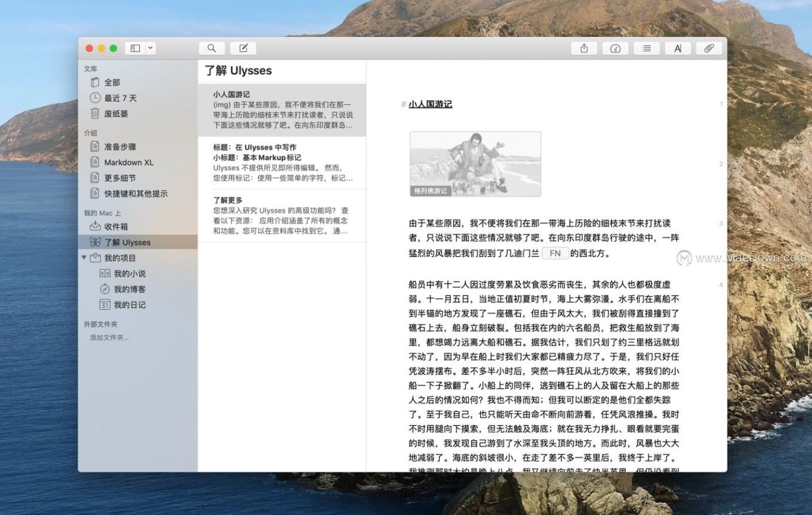812x515 pixels.
Task: Open the attachments paperclip icon
Action: click(x=709, y=48)
